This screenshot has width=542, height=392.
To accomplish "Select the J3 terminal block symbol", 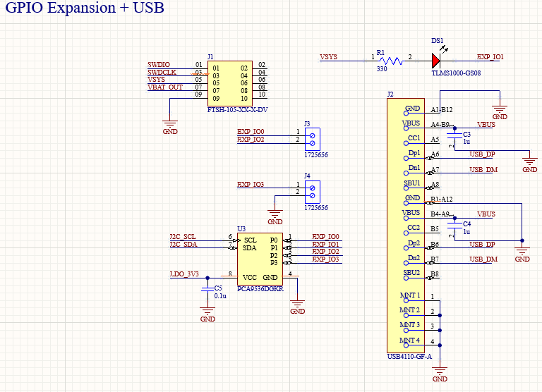I will click(313, 139).
